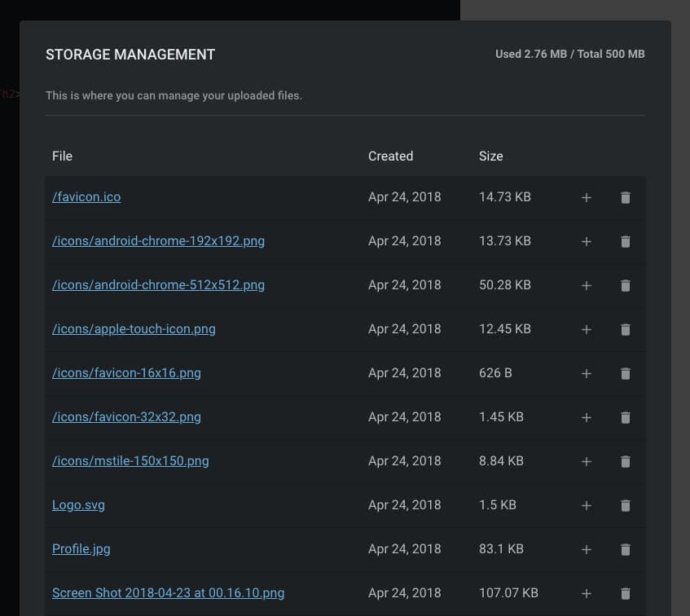Delete the /favicon.ico file
The image size is (690, 616).
[x=625, y=197]
